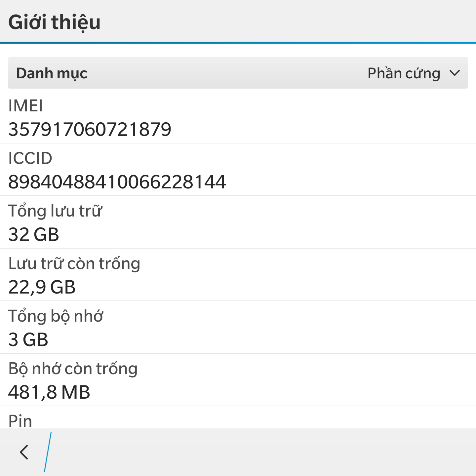Viewport: 476px width, 476px height.
Task: Click the 32 GB storage value
Action: 34,234
